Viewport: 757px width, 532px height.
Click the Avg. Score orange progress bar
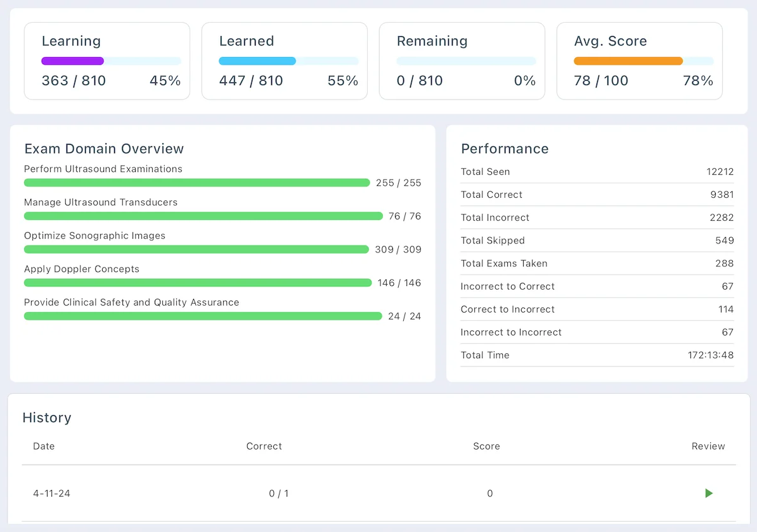click(x=628, y=62)
